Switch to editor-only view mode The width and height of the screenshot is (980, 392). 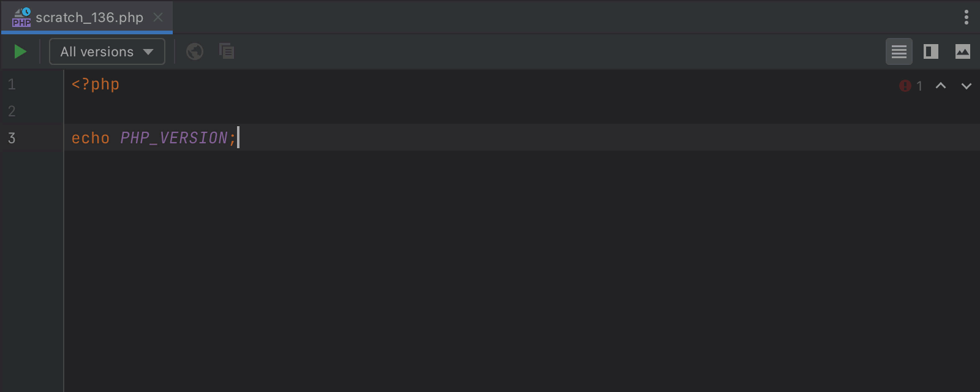click(x=899, y=51)
